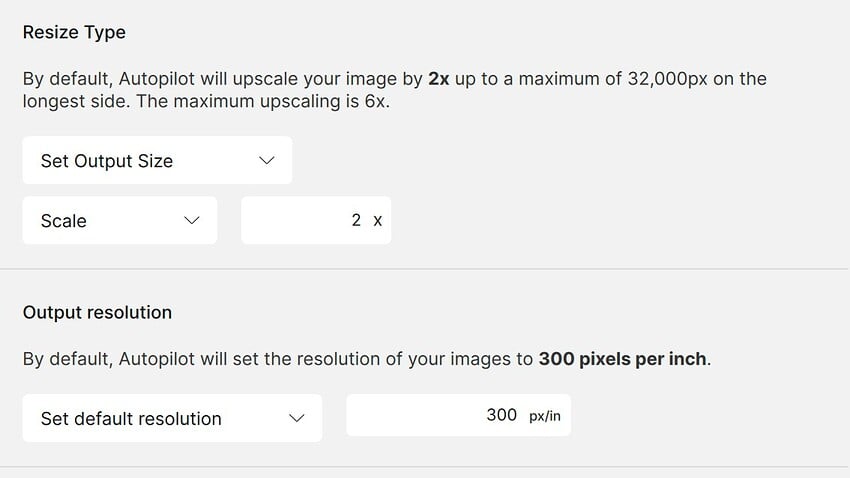This screenshot has width=850, height=478.
Task: Click the bold '2x' in the description
Action: pos(438,78)
